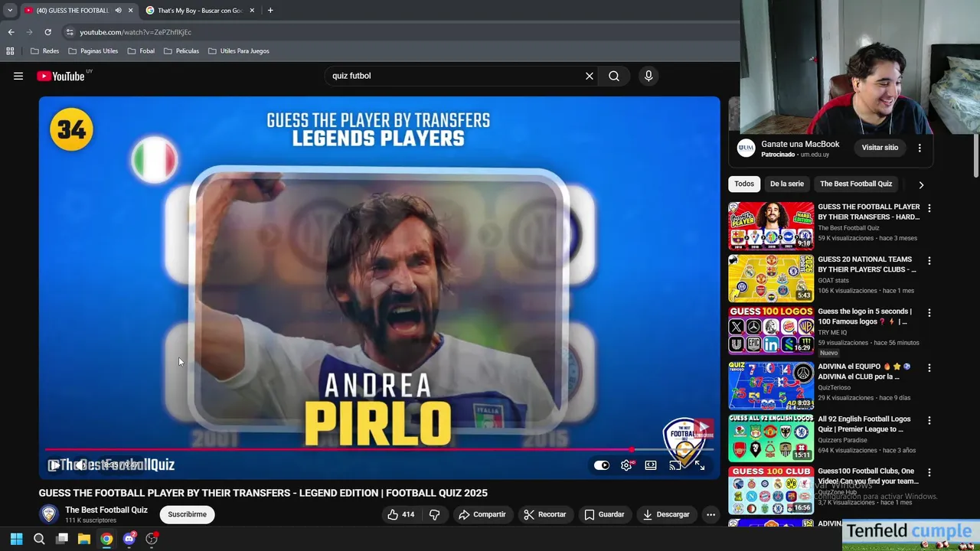Screen dimensions: 980x551
Task: Open the Fobal bookmark folder
Action: tap(141, 51)
